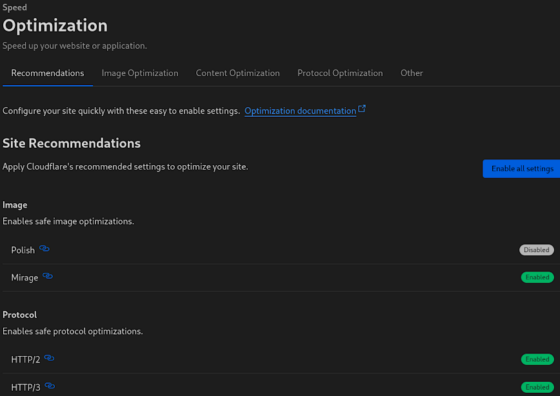560x396 pixels.
Task: Switch to the Image Optimization tab
Action: point(140,73)
